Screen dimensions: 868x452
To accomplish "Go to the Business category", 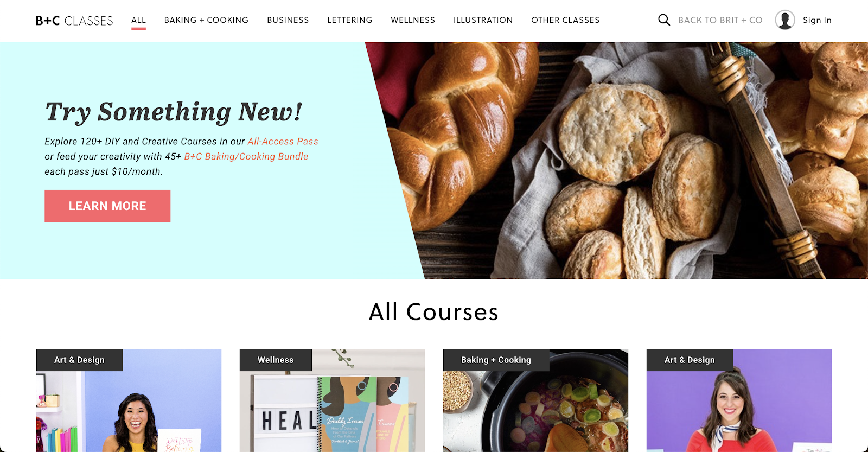I will (288, 20).
